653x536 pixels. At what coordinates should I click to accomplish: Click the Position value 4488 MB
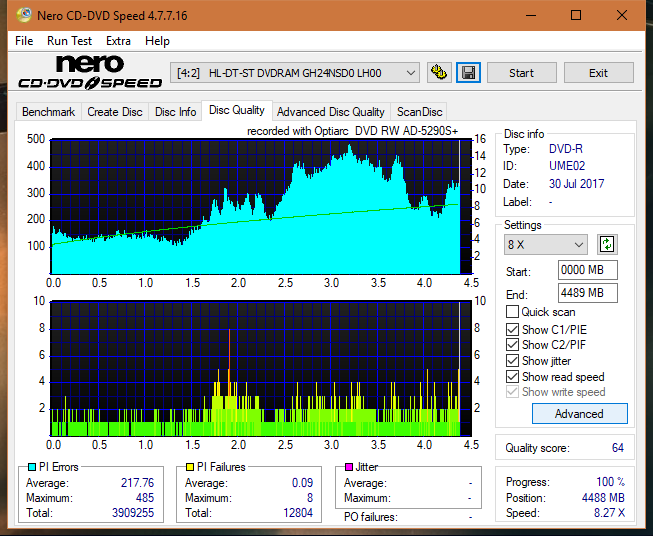603,498
